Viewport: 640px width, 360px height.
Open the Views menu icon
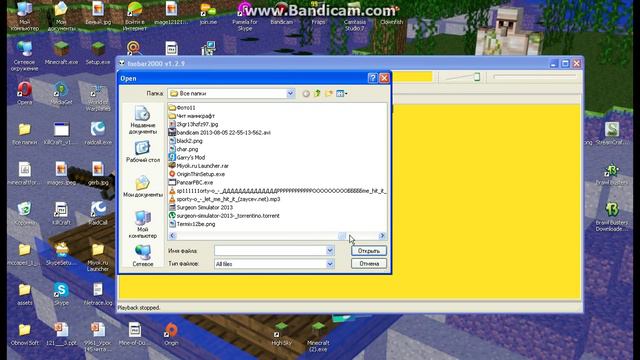[x=341, y=94]
